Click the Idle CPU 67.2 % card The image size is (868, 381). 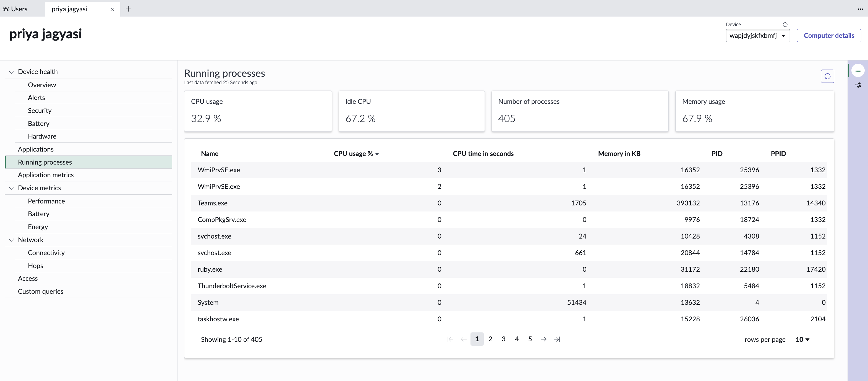click(411, 112)
